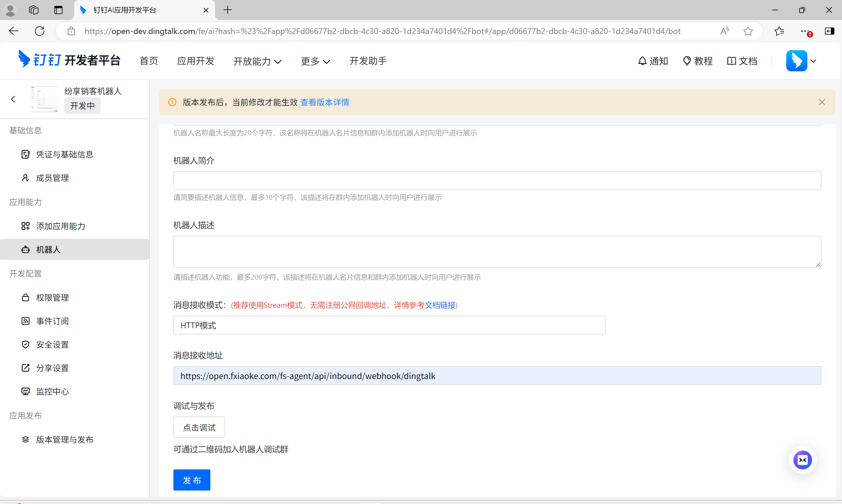Viewport: 842px width, 504px height.
Task: Expand the account avatar dropdown arrow
Action: click(813, 61)
